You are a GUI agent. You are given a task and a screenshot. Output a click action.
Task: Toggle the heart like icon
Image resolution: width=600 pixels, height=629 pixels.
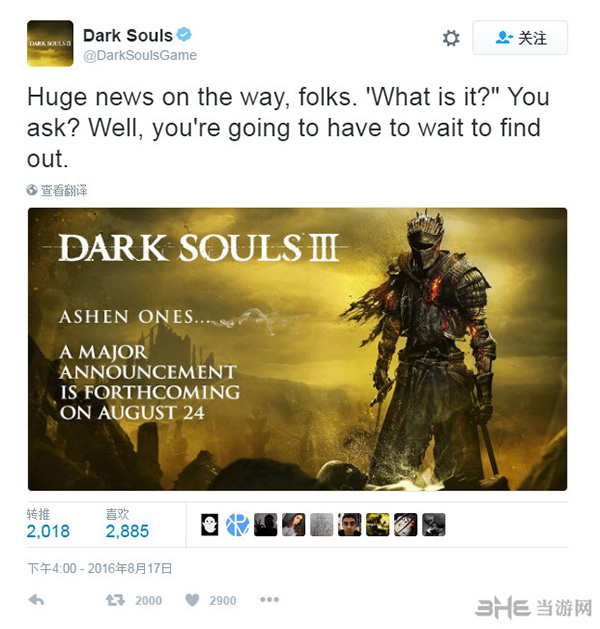click(x=192, y=600)
